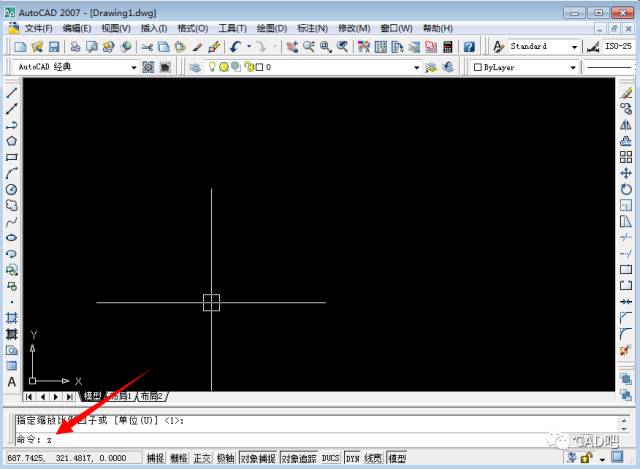Image resolution: width=640 pixels, height=469 pixels.
Task: Open the ByLayer color dropdown
Action: (x=573, y=67)
